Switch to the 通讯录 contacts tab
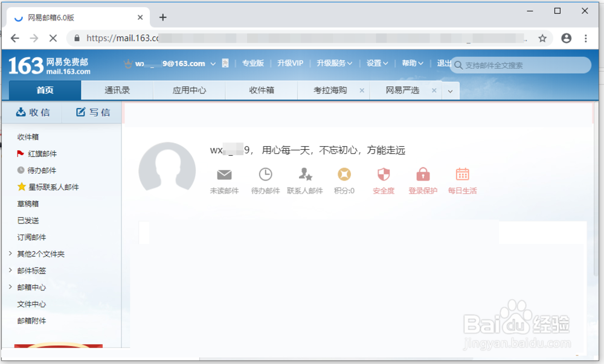This screenshot has width=604, height=364. [116, 90]
